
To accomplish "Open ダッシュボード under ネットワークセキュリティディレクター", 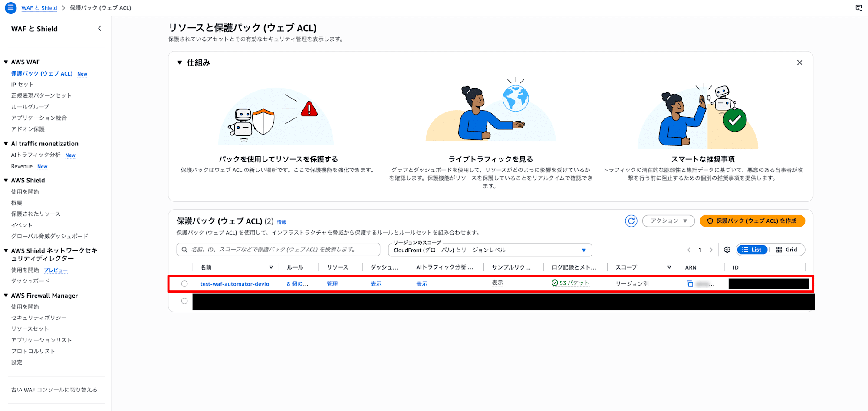I will click(30, 281).
